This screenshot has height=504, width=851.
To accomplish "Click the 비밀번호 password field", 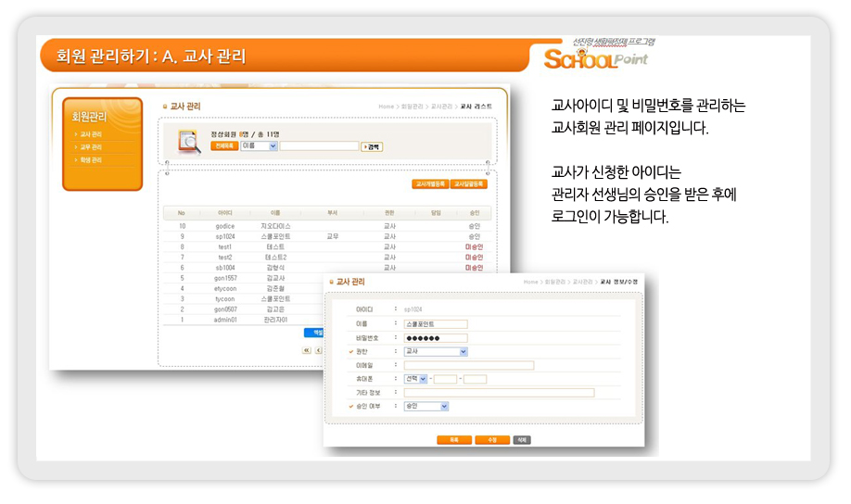I will click(x=436, y=338).
